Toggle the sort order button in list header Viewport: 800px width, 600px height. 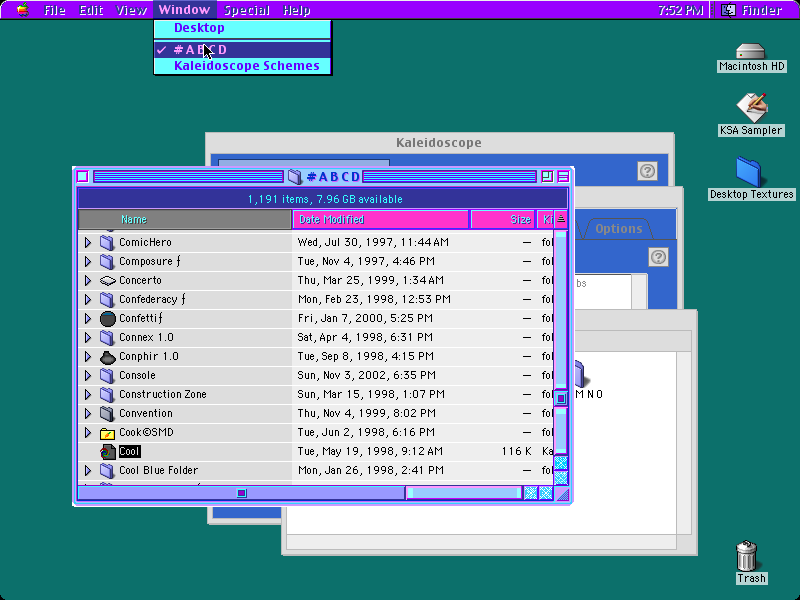[561, 219]
